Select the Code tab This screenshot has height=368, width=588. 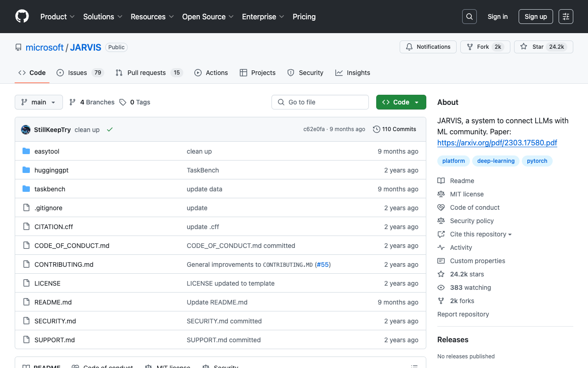(32, 73)
